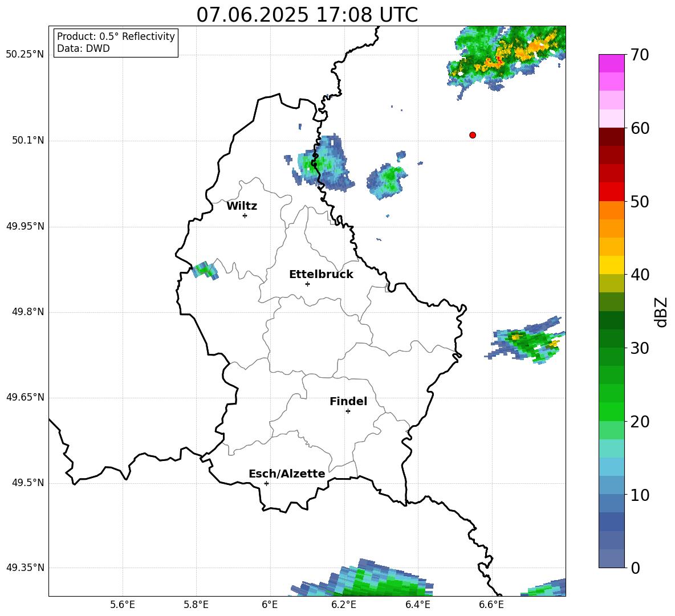Click the colorbar label 30

click(640, 348)
